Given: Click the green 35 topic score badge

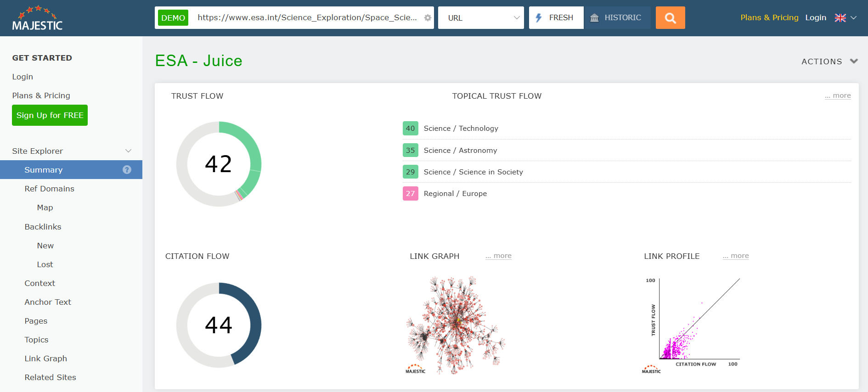Looking at the screenshot, I should click(410, 150).
